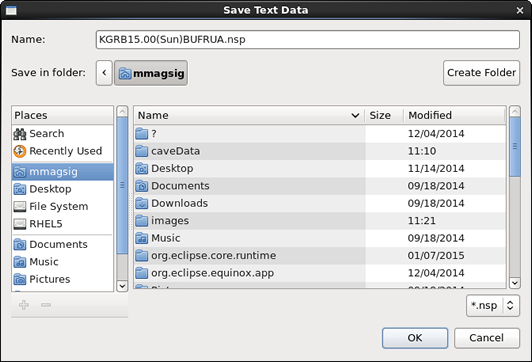The height and width of the screenshot is (362, 532).
Task: Click the File System drive icon
Action: tap(20, 207)
